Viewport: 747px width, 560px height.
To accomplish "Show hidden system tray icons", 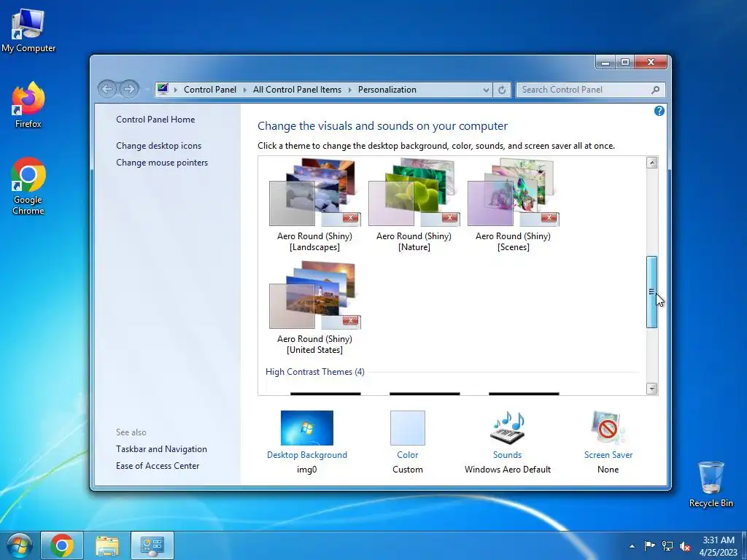I will coord(632,546).
